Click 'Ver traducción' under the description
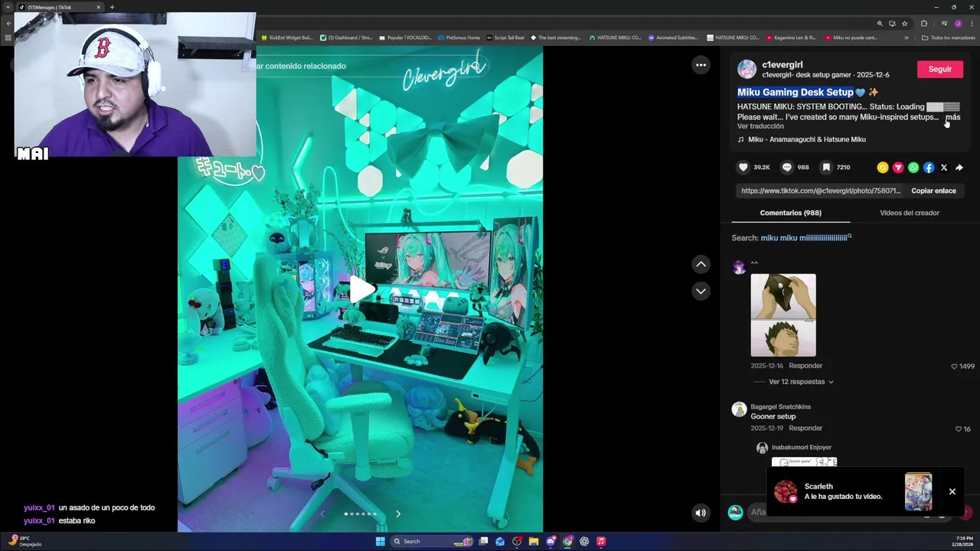 click(760, 126)
